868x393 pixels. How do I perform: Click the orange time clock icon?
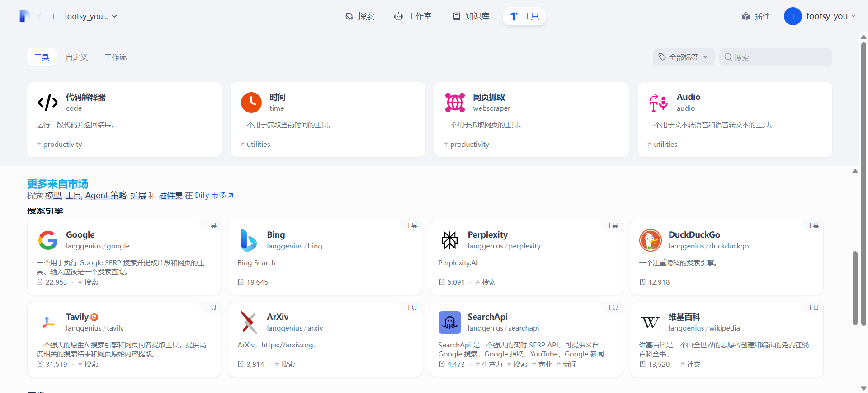coord(251,103)
